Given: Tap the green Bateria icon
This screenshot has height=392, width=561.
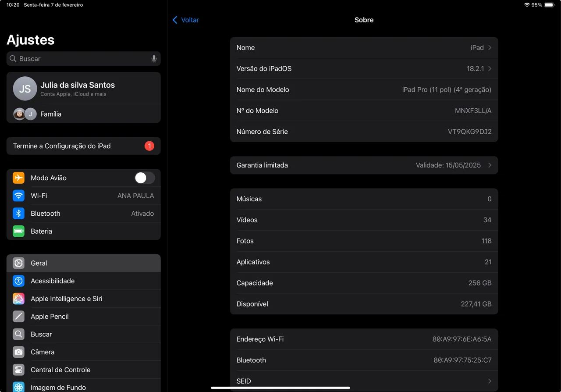Looking at the screenshot, I should [x=18, y=231].
